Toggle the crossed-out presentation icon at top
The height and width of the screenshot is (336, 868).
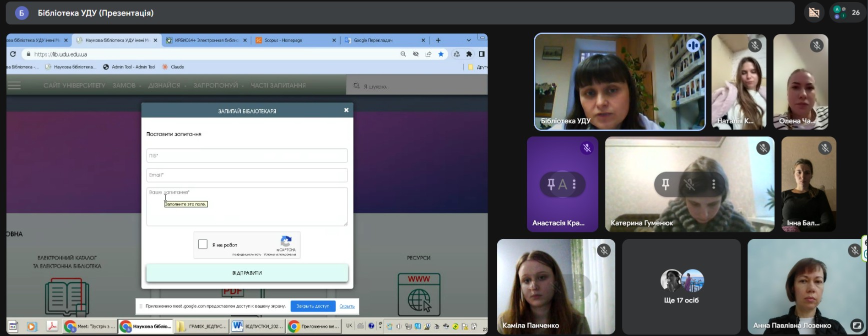coord(814,13)
